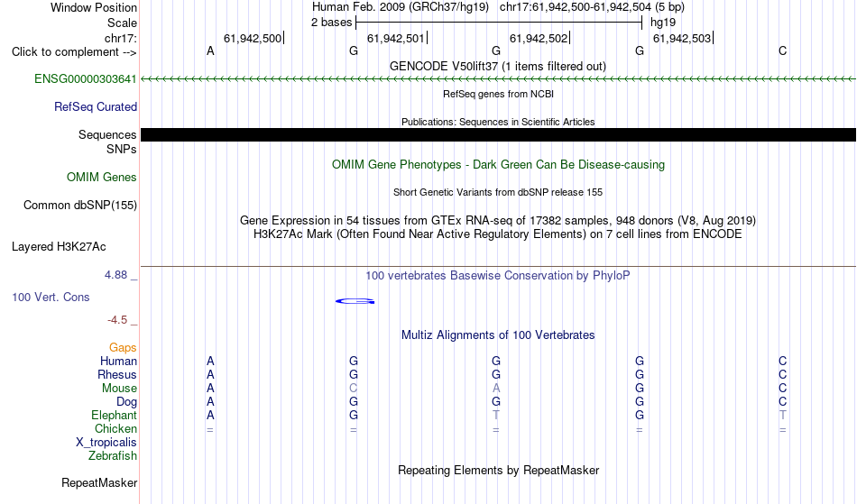Open Layered H3K27Ac track label
The height and width of the screenshot is (504, 857).
59,247
